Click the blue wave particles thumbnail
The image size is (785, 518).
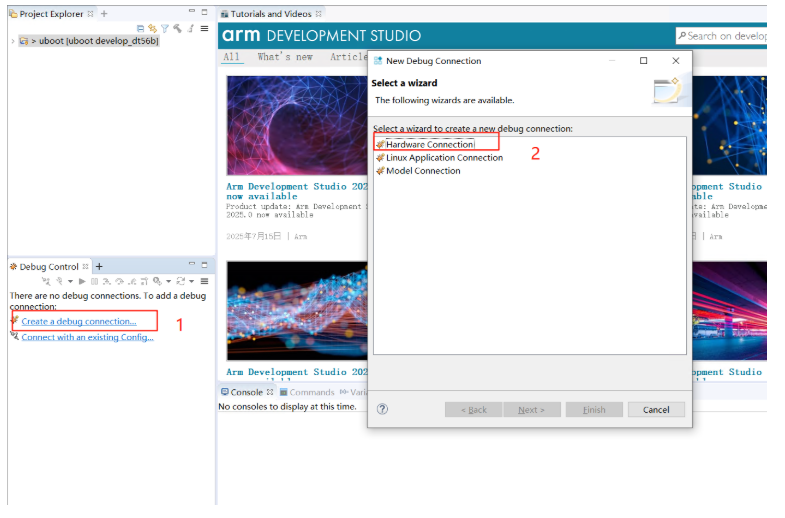[297, 311]
